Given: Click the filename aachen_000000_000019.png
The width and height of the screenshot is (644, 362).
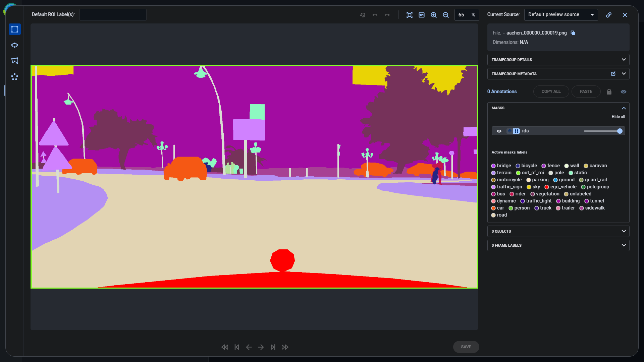Looking at the screenshot, I should coord(536,33).
